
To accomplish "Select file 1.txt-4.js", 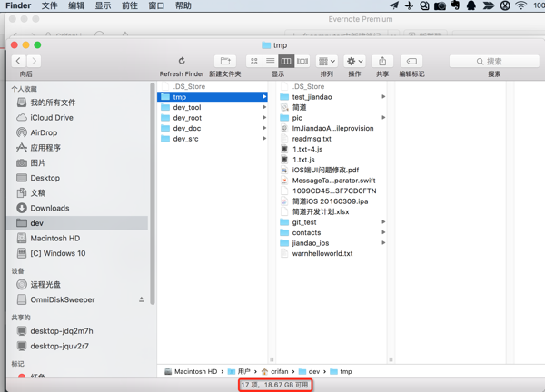I will [332, 149].
